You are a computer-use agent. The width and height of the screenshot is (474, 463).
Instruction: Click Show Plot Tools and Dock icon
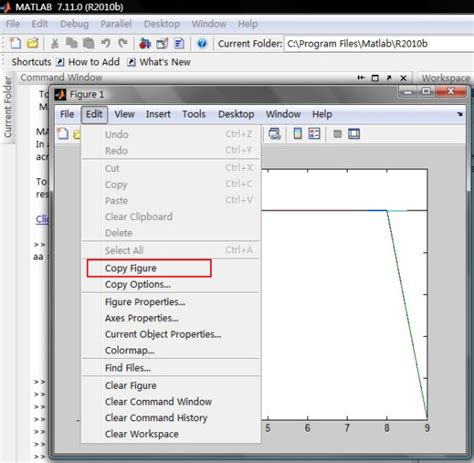pyautogui.click(x=354, y=134)
